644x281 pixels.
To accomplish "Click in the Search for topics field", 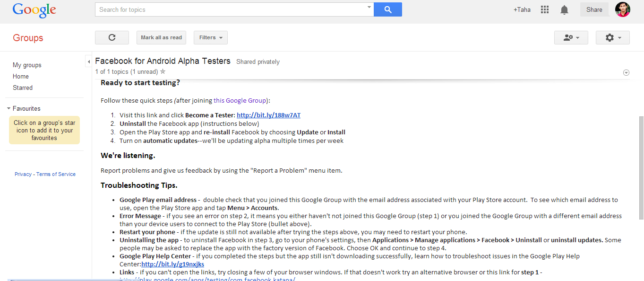I will pos(232,9).
